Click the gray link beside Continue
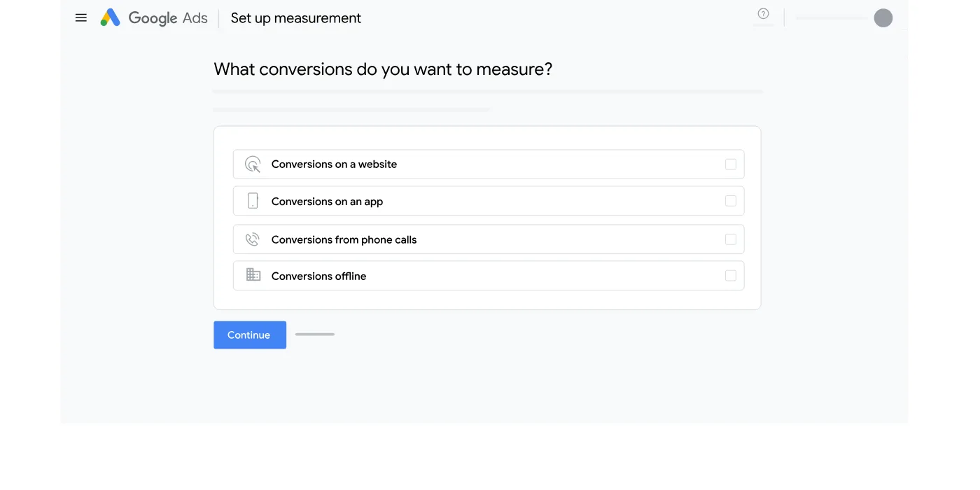Screen dimensions: 980x490 coord(315,335)
